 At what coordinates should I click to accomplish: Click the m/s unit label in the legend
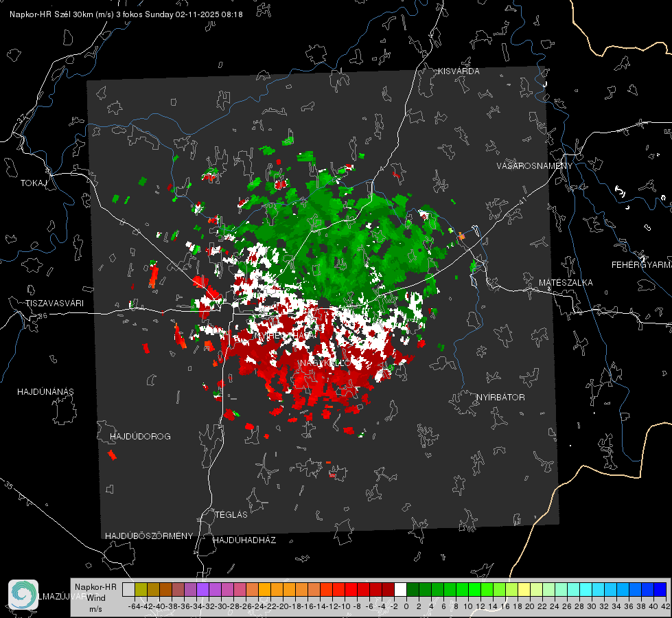coord(95,609)
